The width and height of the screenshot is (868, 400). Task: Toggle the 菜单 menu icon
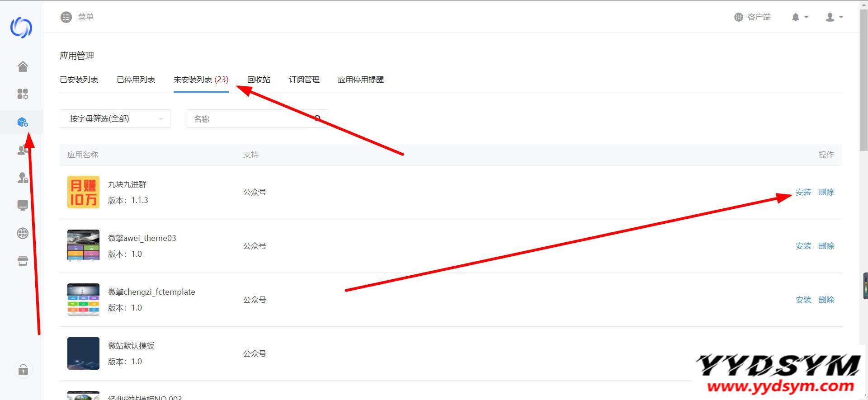tap(66, 17)
